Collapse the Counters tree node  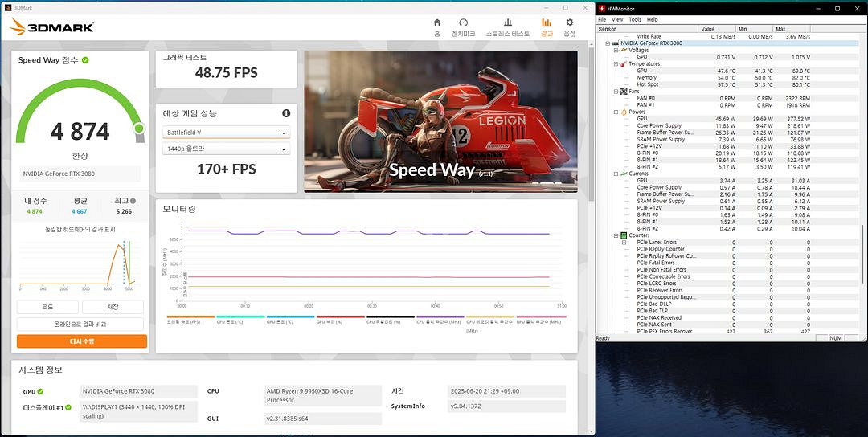[x=615, y=235]
